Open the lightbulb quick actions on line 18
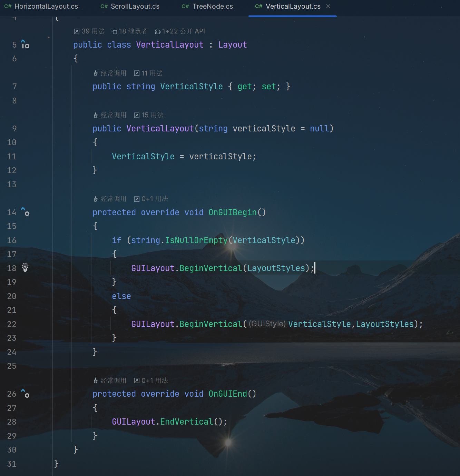This screenshot has height=476, width=460. tap(25, 267)
